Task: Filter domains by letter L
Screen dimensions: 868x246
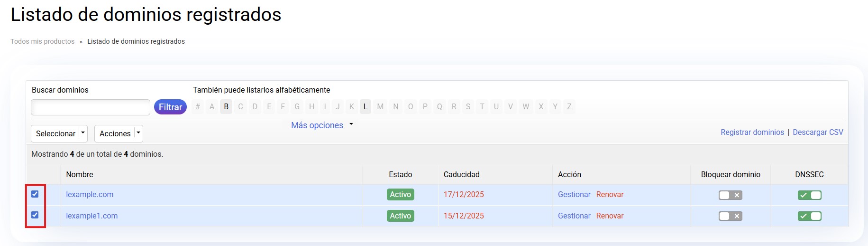Action: tap(365, 106)
